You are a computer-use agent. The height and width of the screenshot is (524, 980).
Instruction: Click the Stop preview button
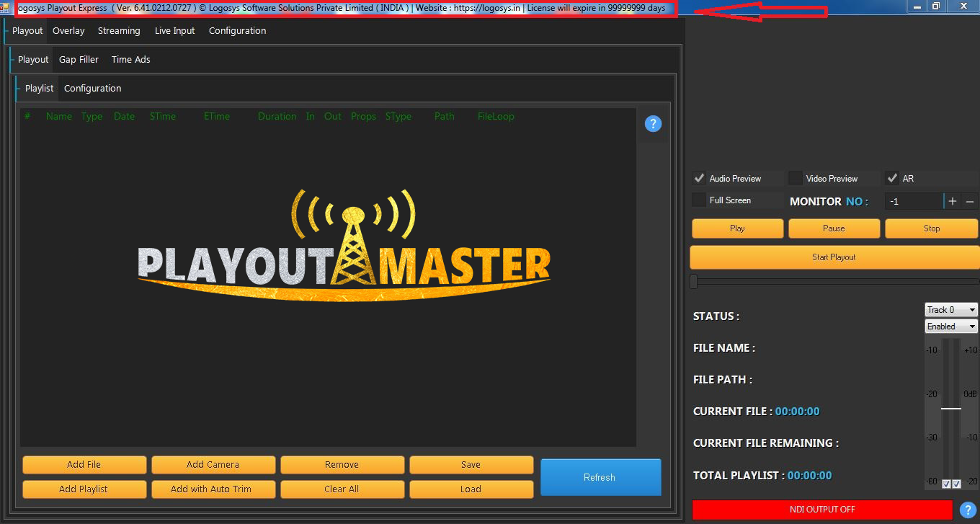pos(932,228)
